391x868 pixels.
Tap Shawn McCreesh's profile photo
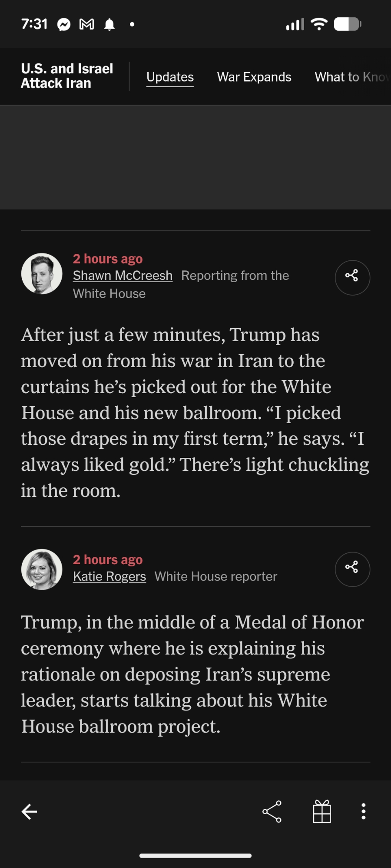(x=42, y=273)
